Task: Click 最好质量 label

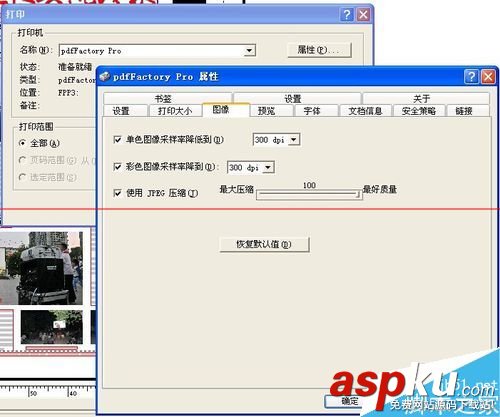Action: coord(380,189)
